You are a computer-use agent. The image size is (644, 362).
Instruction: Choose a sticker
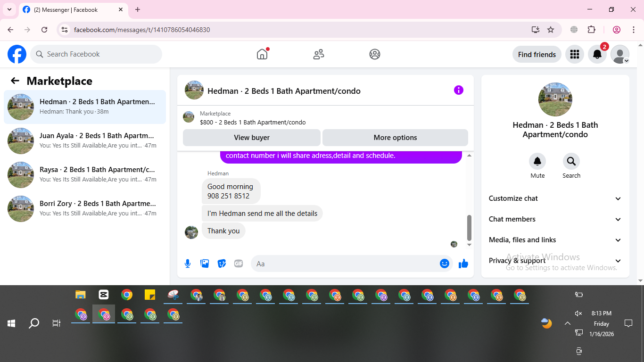(222, 263)
